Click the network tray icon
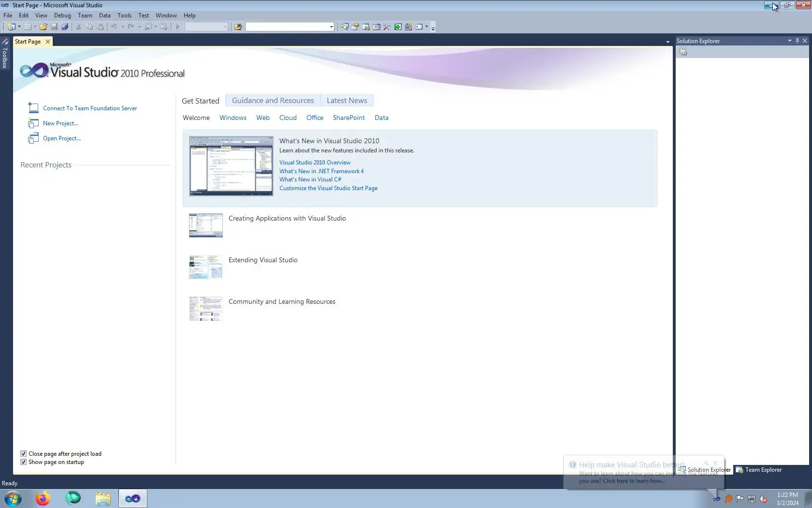Screen dimensions: 812x508 (752, 499)
